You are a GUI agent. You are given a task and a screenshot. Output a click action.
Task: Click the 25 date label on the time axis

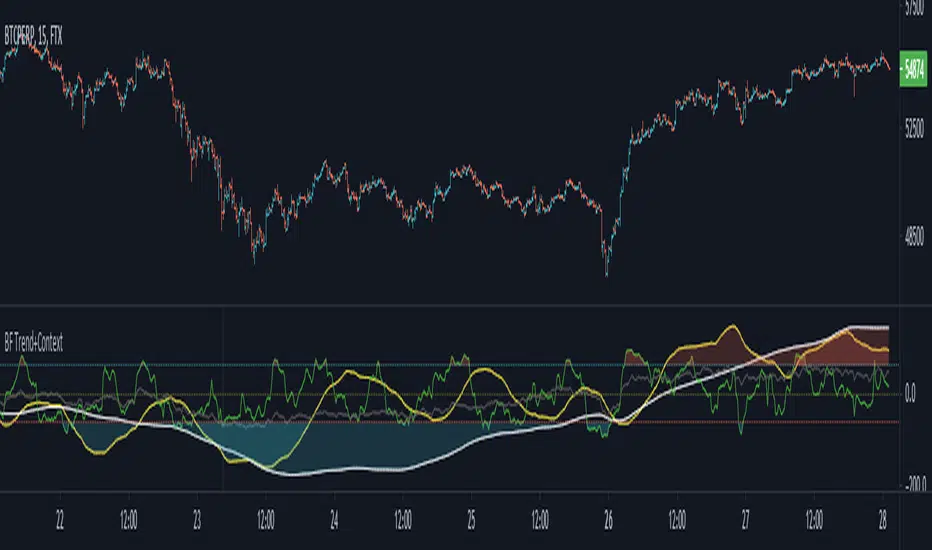click(x=471, y=521)
